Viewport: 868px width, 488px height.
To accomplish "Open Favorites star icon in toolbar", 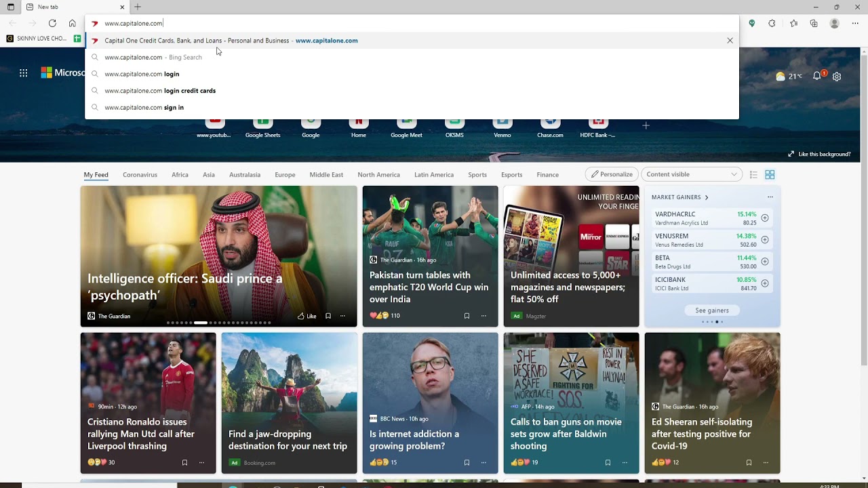I will [793, 23].
